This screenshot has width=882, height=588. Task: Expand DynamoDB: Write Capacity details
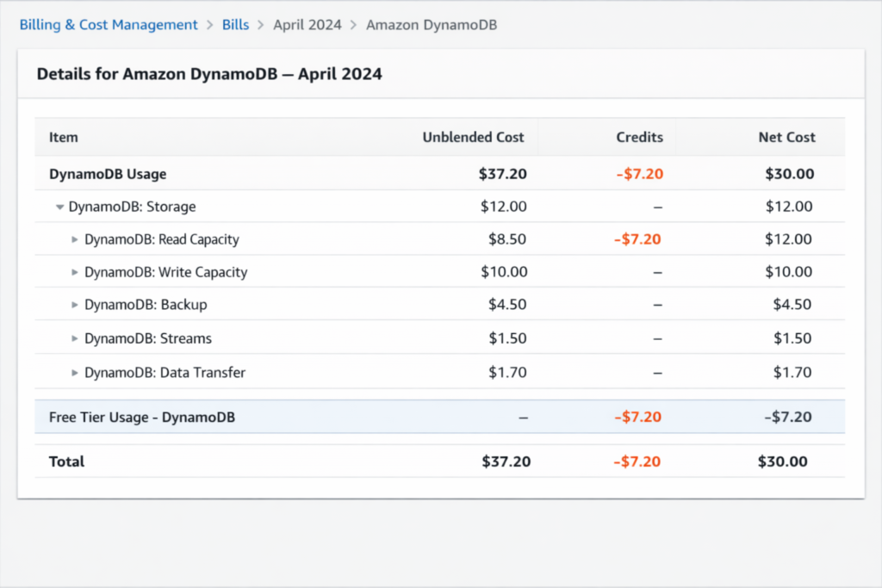[x=76, y=272]
